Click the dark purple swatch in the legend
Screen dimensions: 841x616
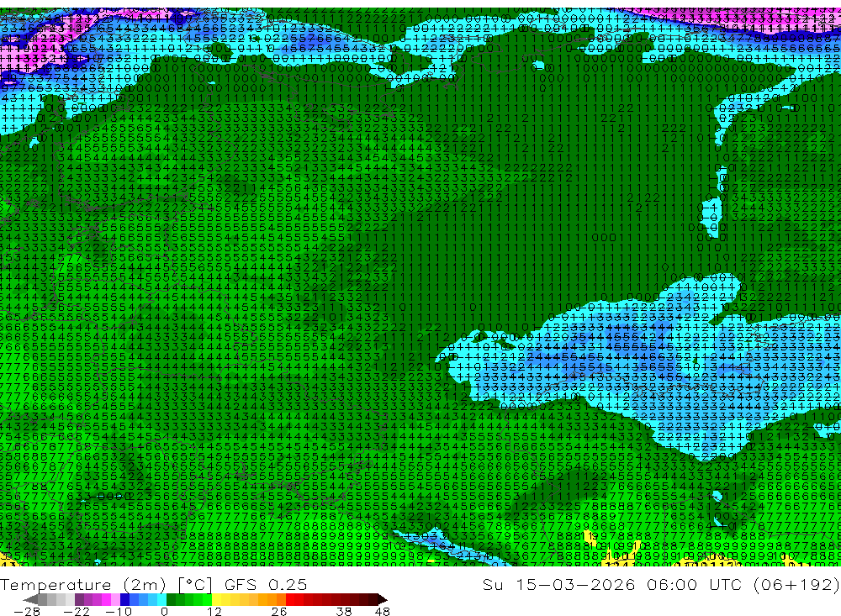(x=79, y=599)
